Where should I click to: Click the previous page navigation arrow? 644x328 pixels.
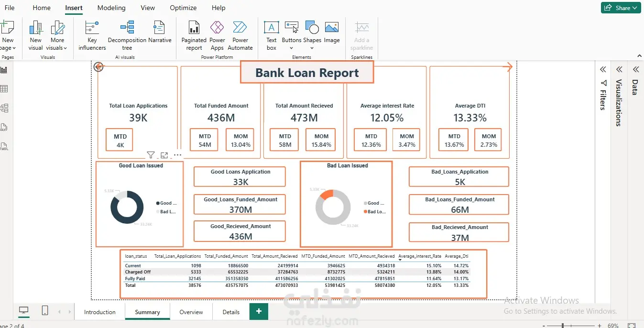click(60, 312)
